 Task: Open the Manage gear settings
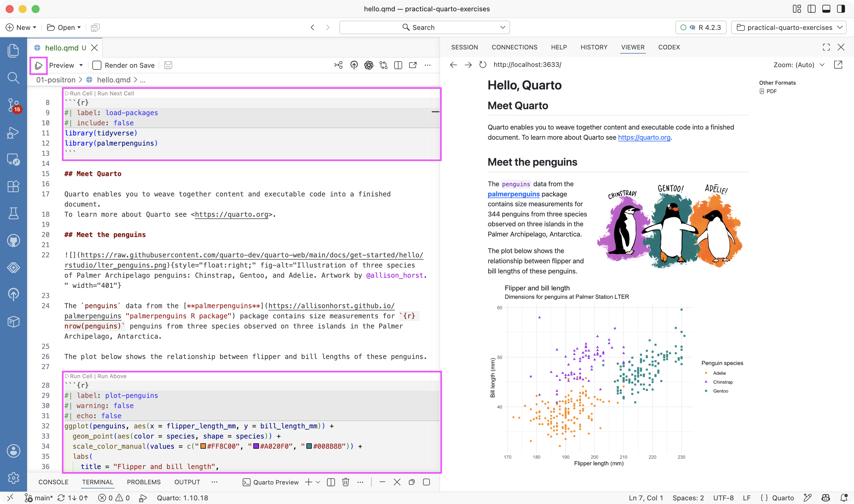tap(13, 478)
